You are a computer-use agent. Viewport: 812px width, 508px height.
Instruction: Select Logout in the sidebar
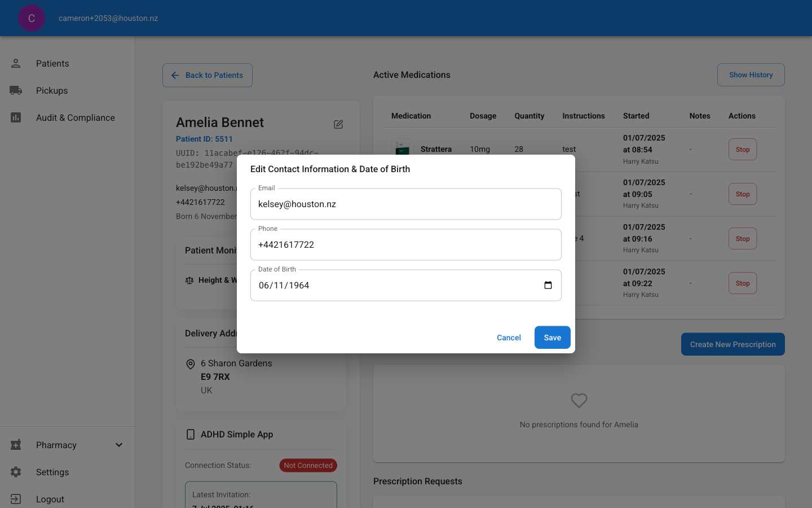click(x=67, y=499)
